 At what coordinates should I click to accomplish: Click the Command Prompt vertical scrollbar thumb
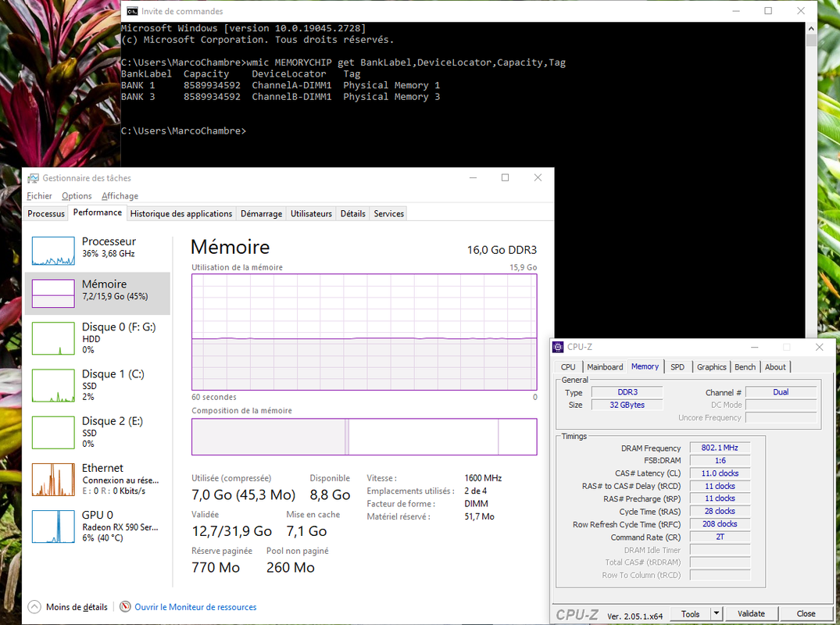pyautogui.click(x=811, y=41)
